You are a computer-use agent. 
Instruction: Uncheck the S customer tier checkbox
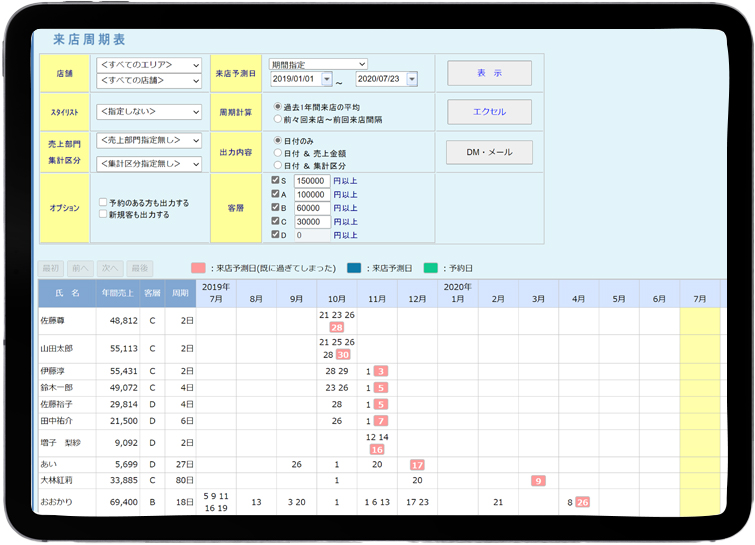point(276,180)
